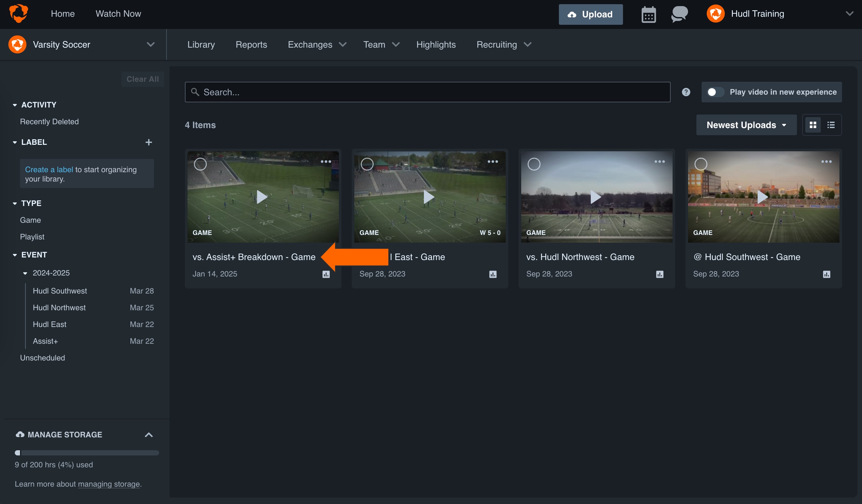
Task: Open three-dot menu on Hudl East video
Action: (493, 162)
